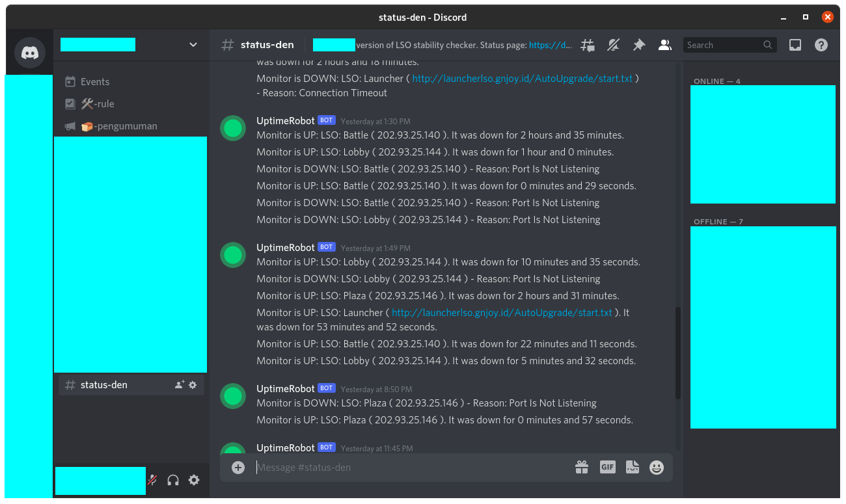Click pengumuman megaphone icon
846x504 pixels.
click(70, 126)
